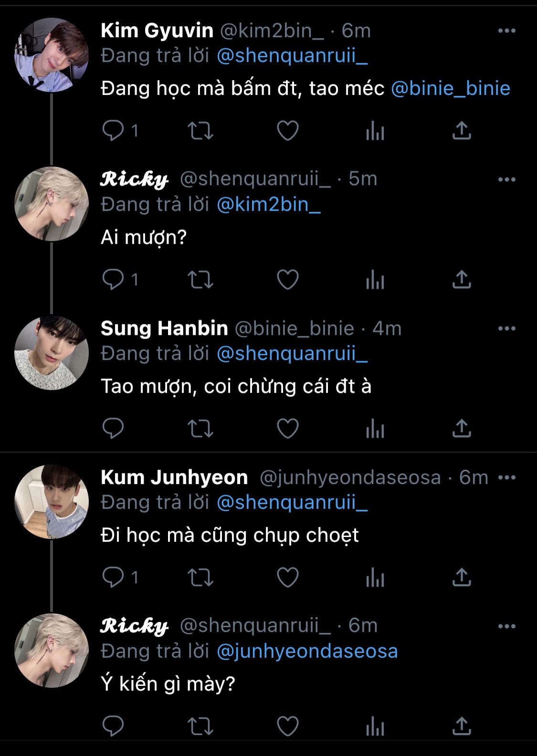Like Kim Gyuvin's tweet
This screenshot has width=537, height=756.
click(x=288, y=130)
